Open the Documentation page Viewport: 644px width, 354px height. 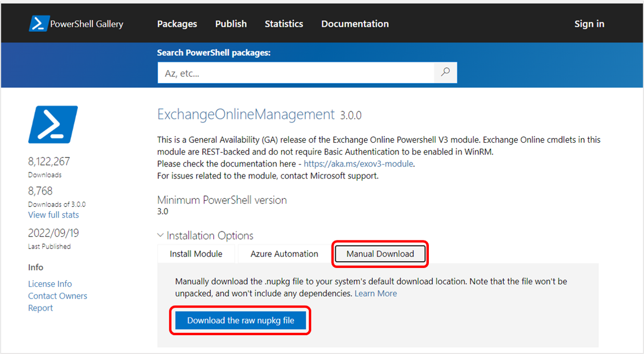pos(354,23)
